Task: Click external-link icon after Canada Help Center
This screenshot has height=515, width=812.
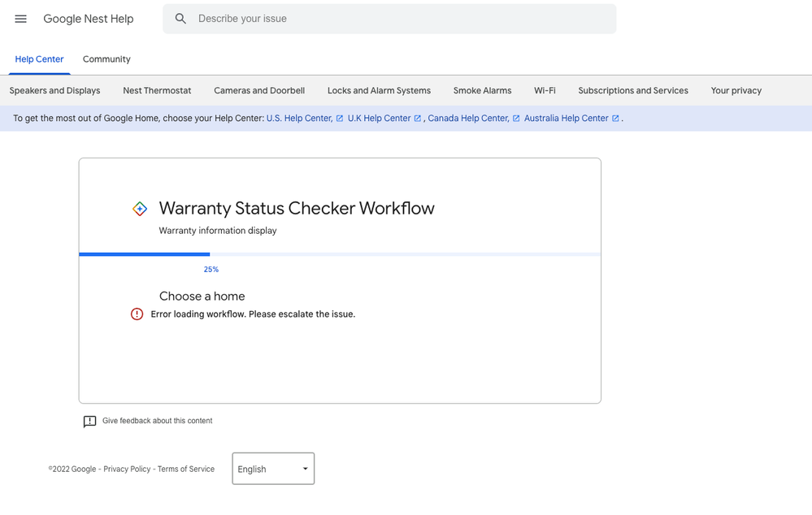Action: pos(516,119)
